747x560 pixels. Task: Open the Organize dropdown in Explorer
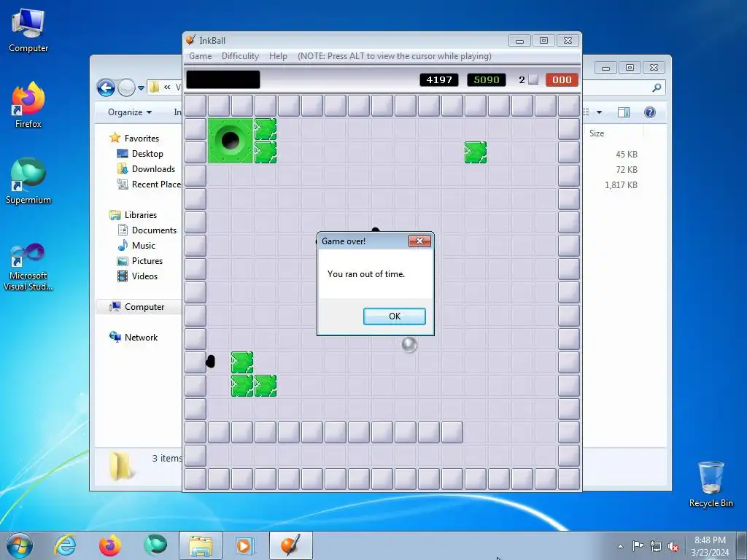point(130,112)
